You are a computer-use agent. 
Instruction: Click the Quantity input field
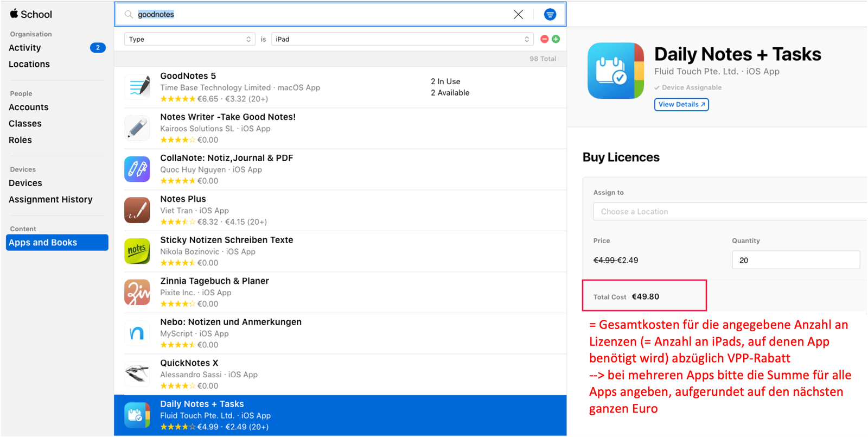pos(796,260)
